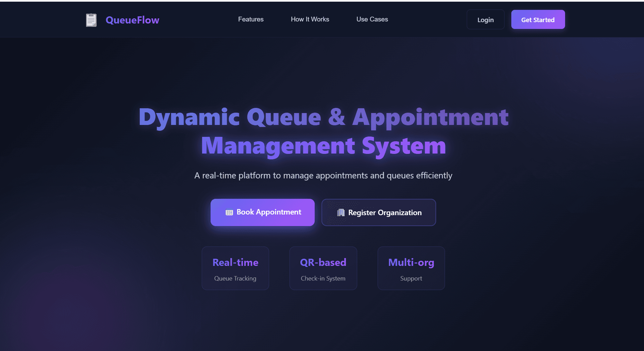
Task: Click Queue Tracking text under Real-time
Action: click(235, 278)
